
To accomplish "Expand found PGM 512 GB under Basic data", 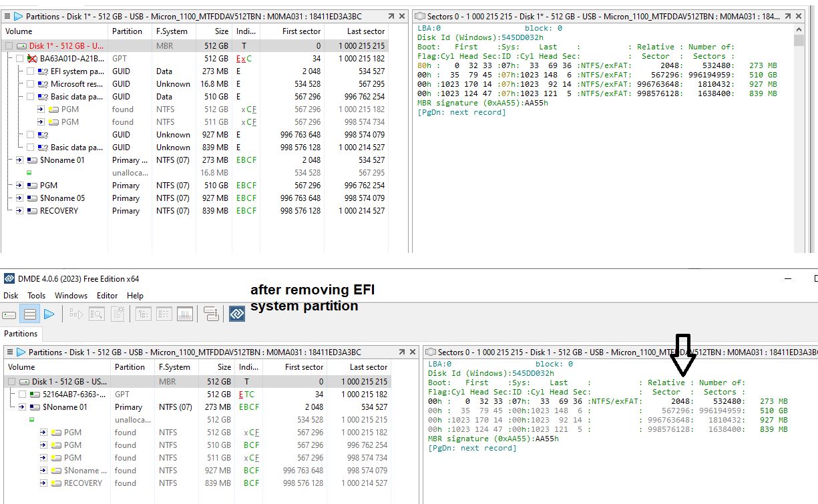I will tap(41, 109).
